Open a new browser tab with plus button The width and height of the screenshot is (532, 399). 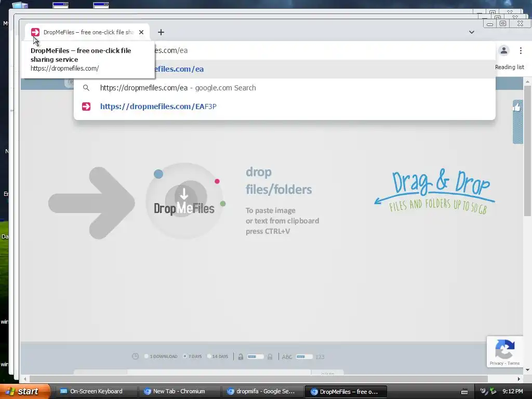coord(161,32)
